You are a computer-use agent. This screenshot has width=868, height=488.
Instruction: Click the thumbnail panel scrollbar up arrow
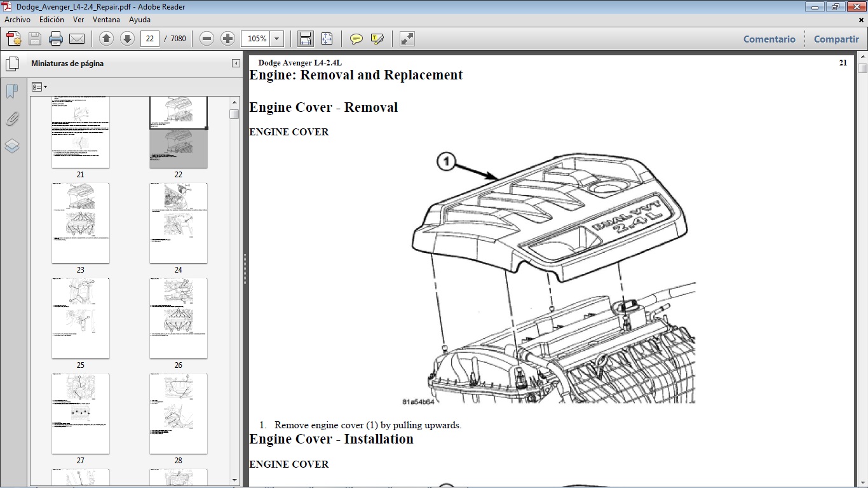[234, 102]
